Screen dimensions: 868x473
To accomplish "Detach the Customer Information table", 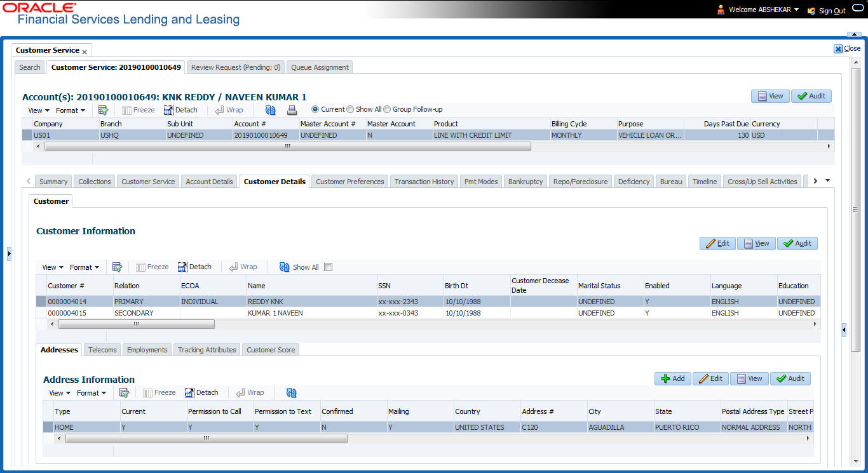I will (x=194, y=267).
